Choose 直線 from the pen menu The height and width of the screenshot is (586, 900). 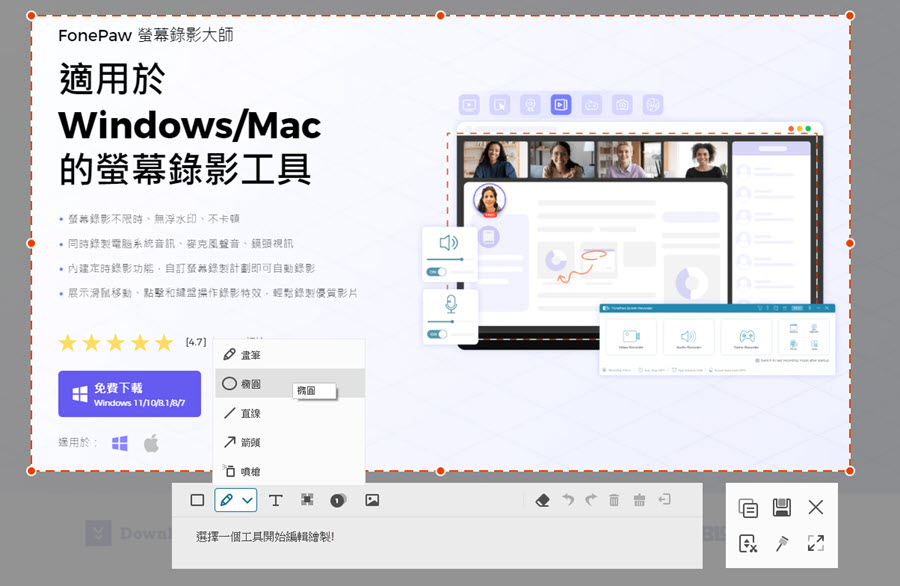point(289,413)
